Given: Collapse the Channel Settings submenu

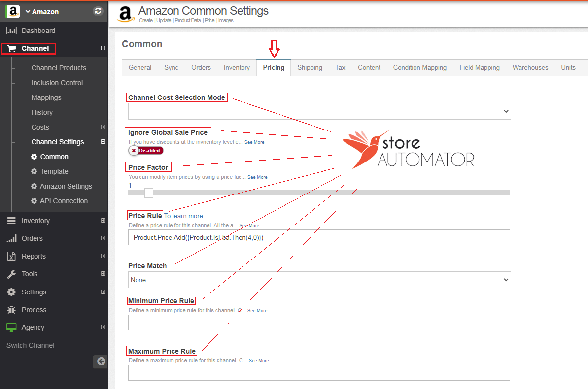Looking at the screenshot, I should tap(103, 142).
